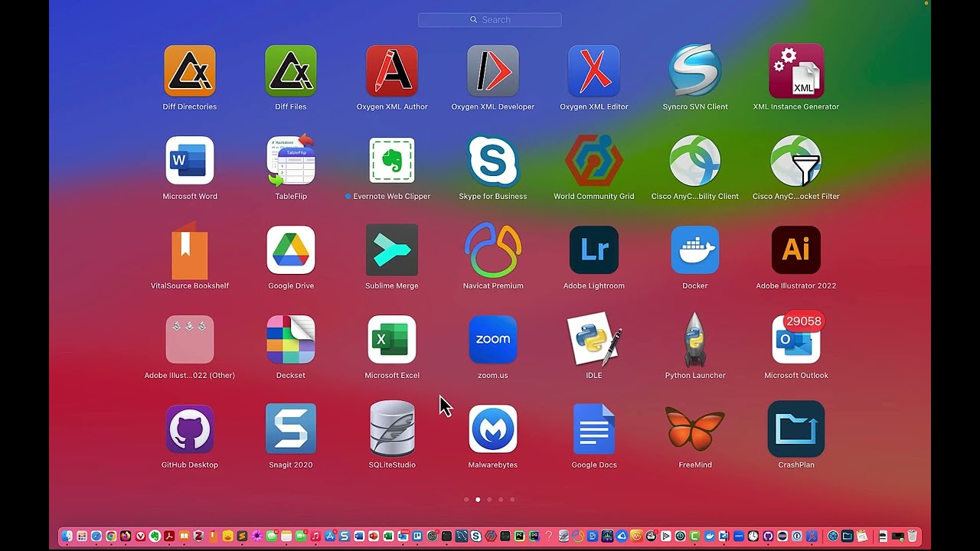Open Music app from the Dock
This screenshot has height=551, width=980.
point(315,536)
